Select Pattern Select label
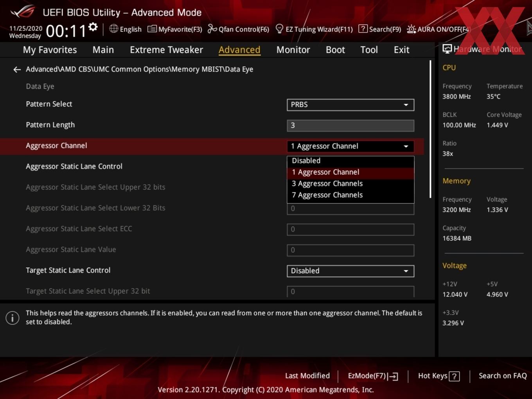This screenshot has width=532, height=399. coord(49,104)
